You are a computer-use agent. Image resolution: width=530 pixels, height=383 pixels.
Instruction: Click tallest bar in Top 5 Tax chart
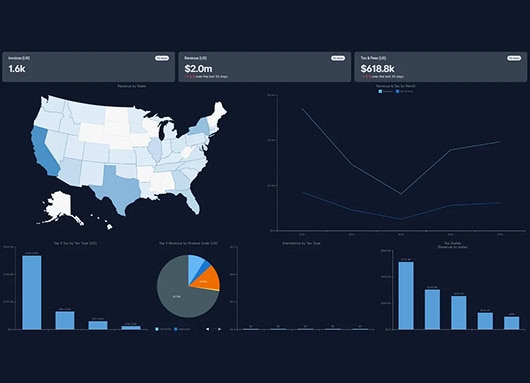tap(32, 292)
